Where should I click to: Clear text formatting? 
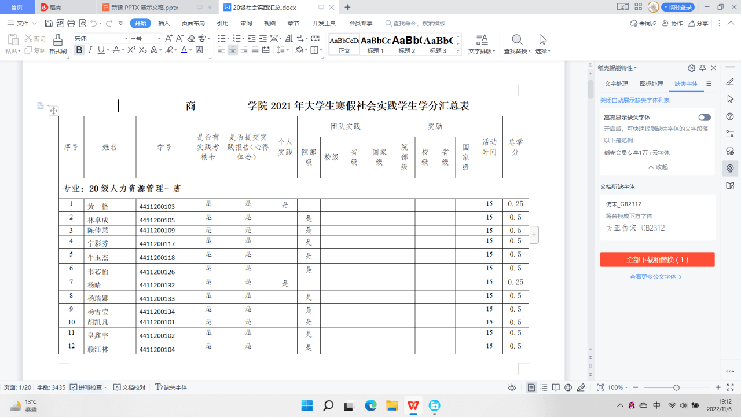[191, 38]
